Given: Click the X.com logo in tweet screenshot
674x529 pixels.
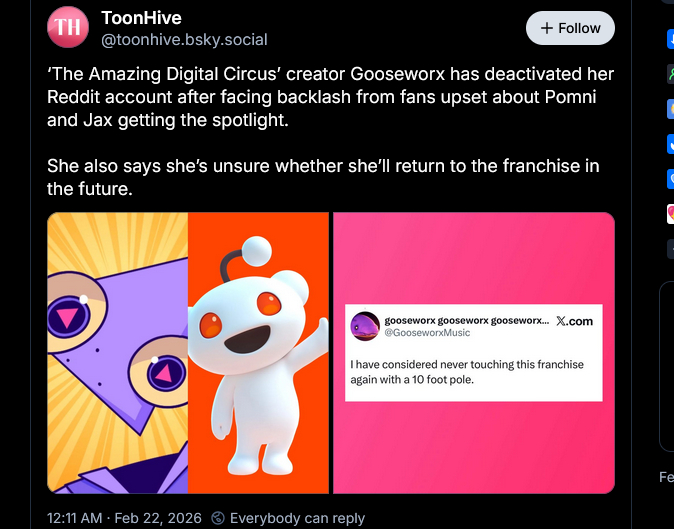Looking at the screenshot, I should 574,321.
